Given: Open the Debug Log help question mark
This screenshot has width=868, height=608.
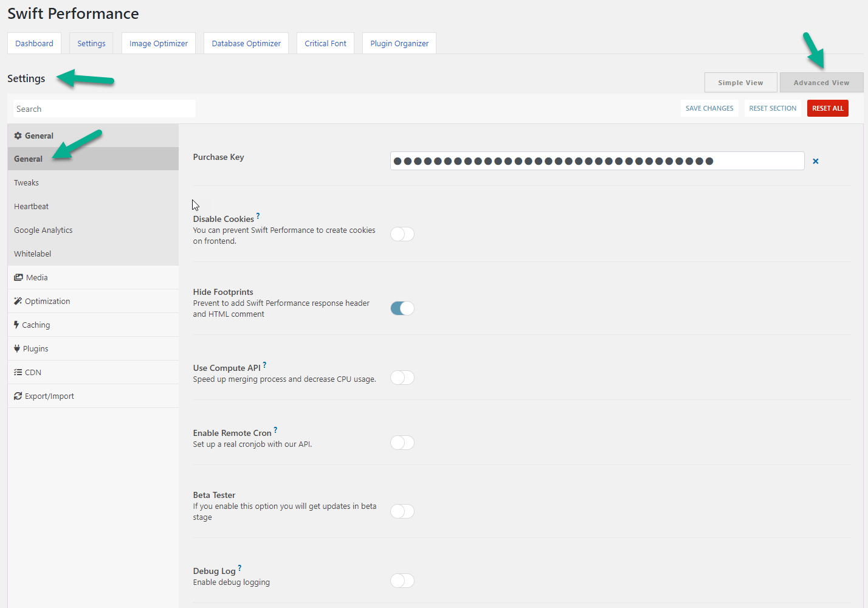Looking at the screenshot, I should [239, 568].
